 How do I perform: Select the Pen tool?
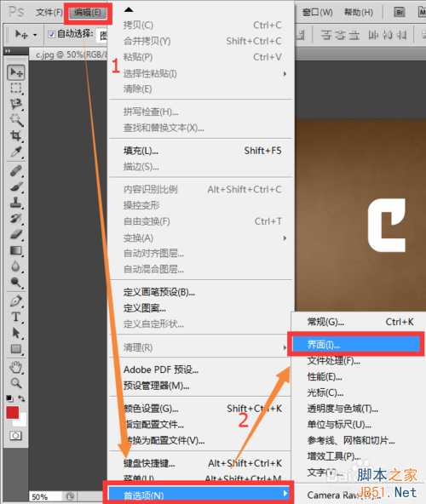pyautogui.click(x=16, y=301)
